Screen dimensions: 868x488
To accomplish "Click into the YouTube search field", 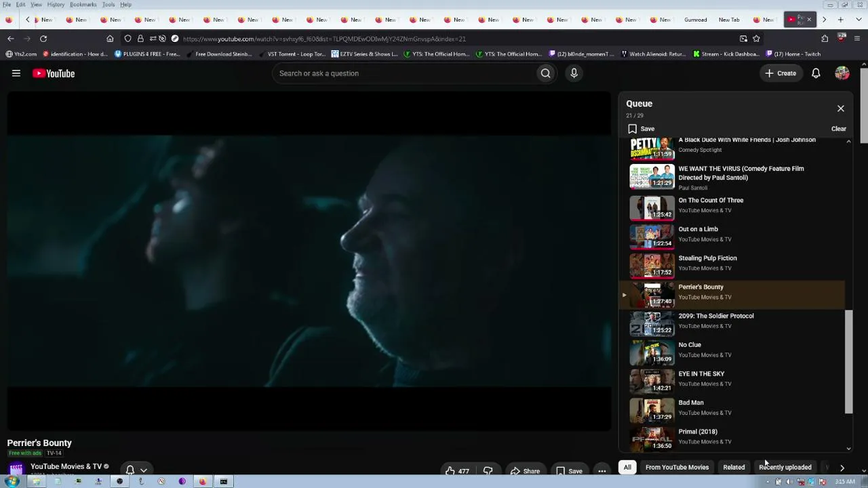I will tap(404, 73).
